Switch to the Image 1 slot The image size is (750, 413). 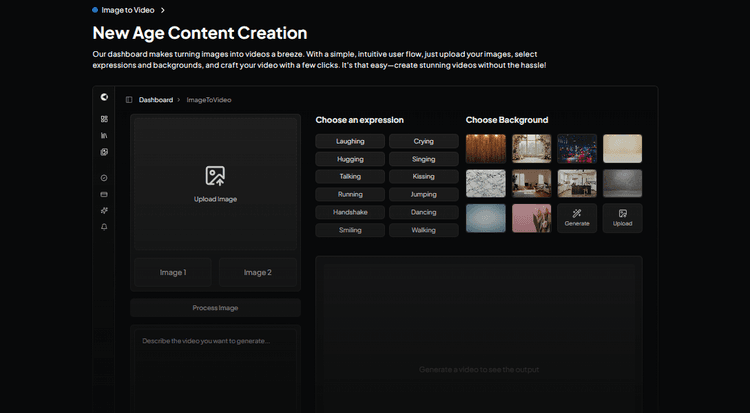point(173,272)
